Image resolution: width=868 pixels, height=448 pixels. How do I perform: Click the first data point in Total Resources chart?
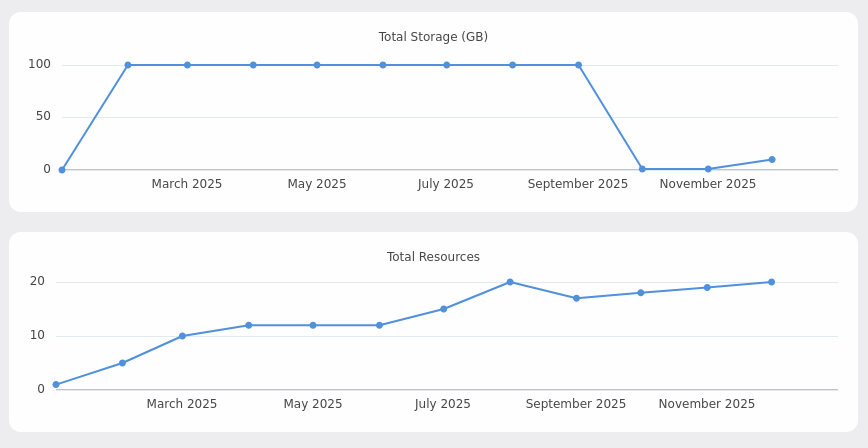click(56, 385)
